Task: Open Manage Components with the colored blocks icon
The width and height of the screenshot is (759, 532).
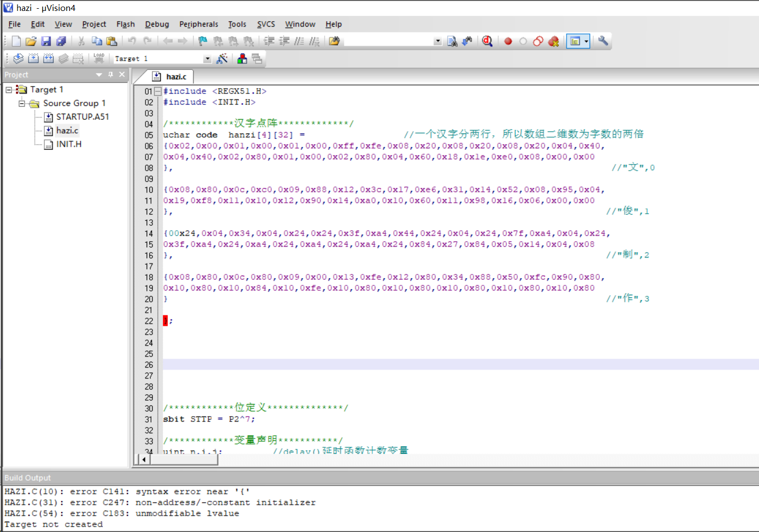Action: click(x=242, y=59)
